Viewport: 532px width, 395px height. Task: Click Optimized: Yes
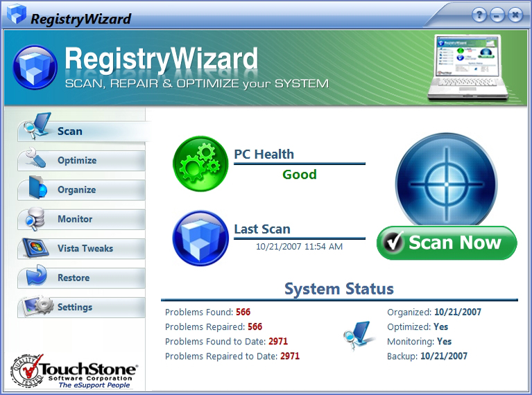[x=418, y=327]
